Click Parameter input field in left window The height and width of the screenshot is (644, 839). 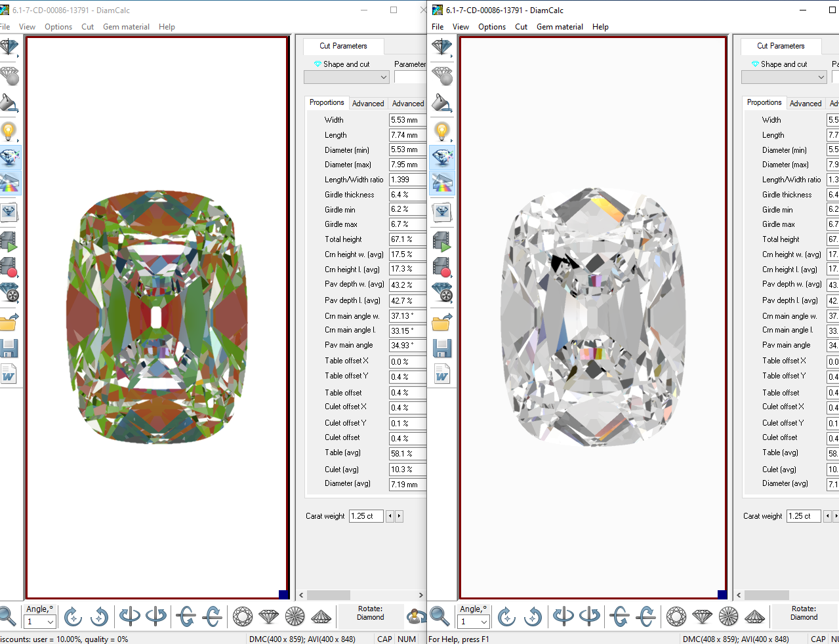[x=410, y=77]
